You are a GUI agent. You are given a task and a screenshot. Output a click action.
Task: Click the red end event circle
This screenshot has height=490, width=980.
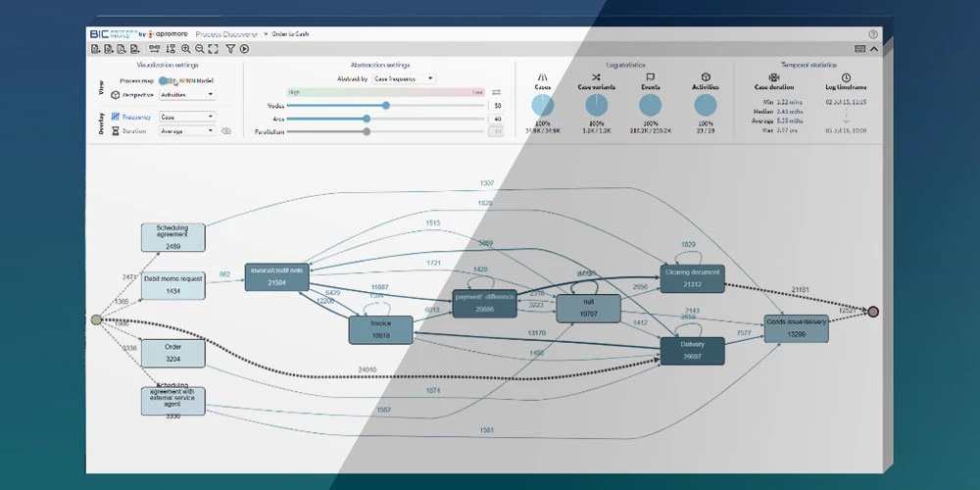(873, 312)
